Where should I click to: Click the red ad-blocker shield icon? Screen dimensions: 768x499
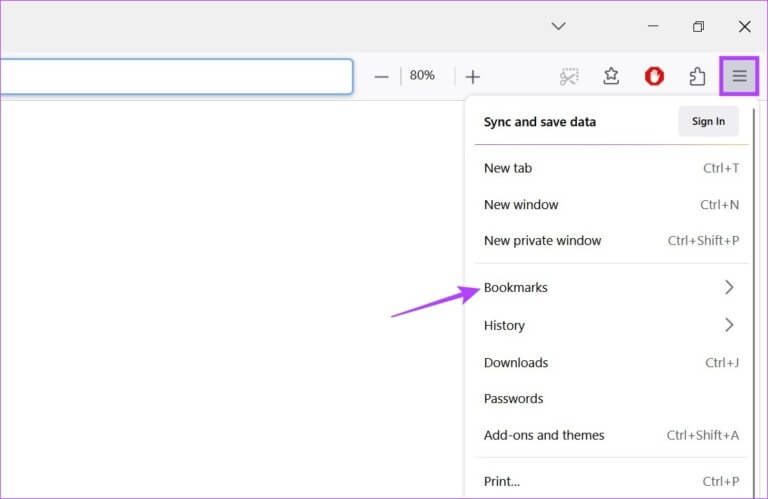tap(654, 76)
